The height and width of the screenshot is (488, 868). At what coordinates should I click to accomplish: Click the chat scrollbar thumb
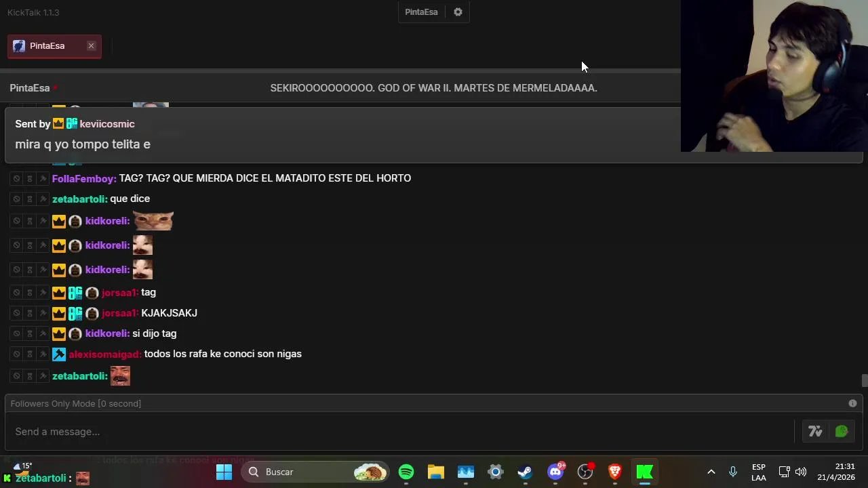click(x=864, y=380)
